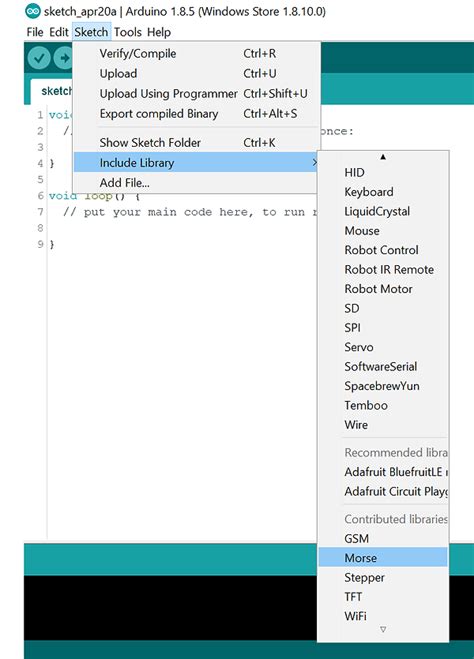Include the Robot Motor library
This screenshot has height=659, width=474.
383,288
